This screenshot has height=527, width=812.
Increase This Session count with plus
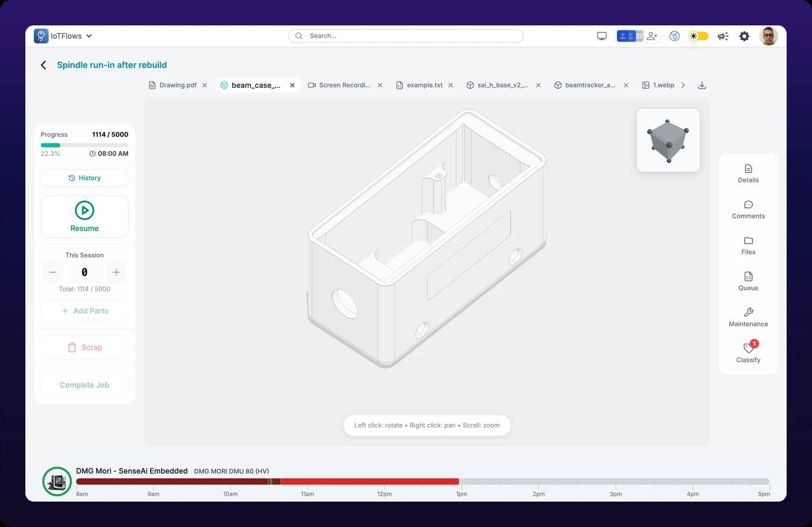pos(116,272)
